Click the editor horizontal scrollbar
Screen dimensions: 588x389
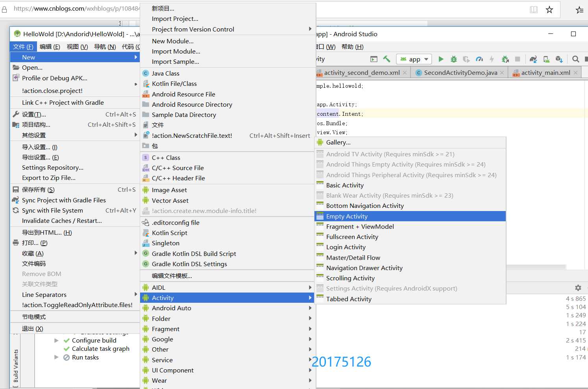pos(536,267)
